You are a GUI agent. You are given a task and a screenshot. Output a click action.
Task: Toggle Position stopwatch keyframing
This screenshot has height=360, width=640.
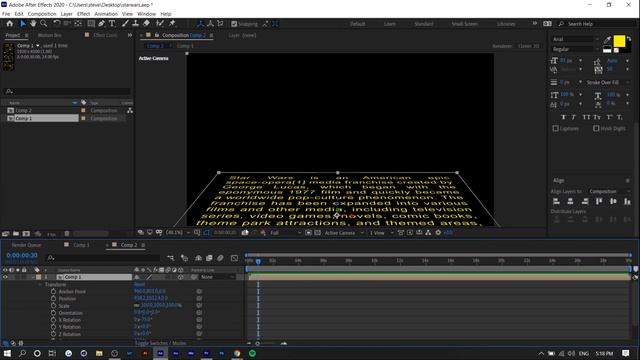point(53,299)
